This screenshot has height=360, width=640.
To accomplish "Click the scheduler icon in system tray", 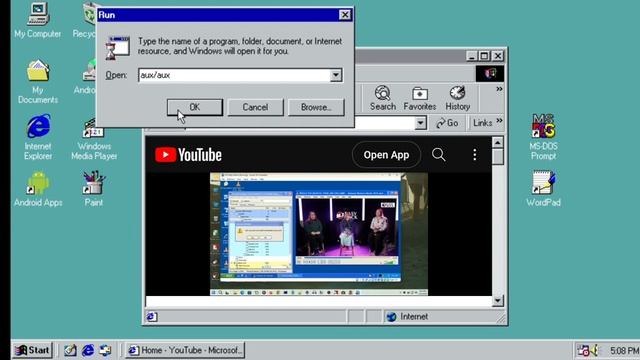I will tap(583, 350).
